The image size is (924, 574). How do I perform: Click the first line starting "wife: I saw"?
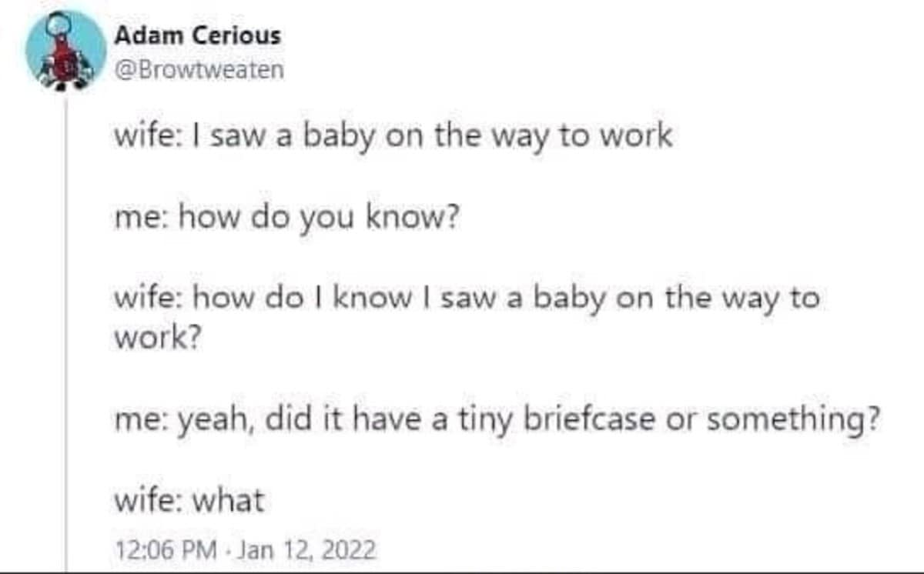click(x=393, y=136)
